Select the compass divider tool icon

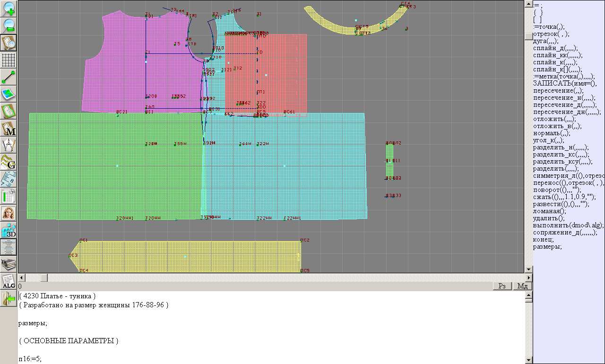click(x=9, y=145)
